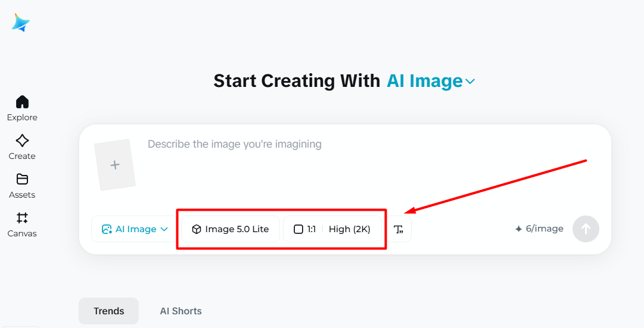The image size is (644, 328).
Task: Click the High (2K) resolution setting
Action: point(350,229)
